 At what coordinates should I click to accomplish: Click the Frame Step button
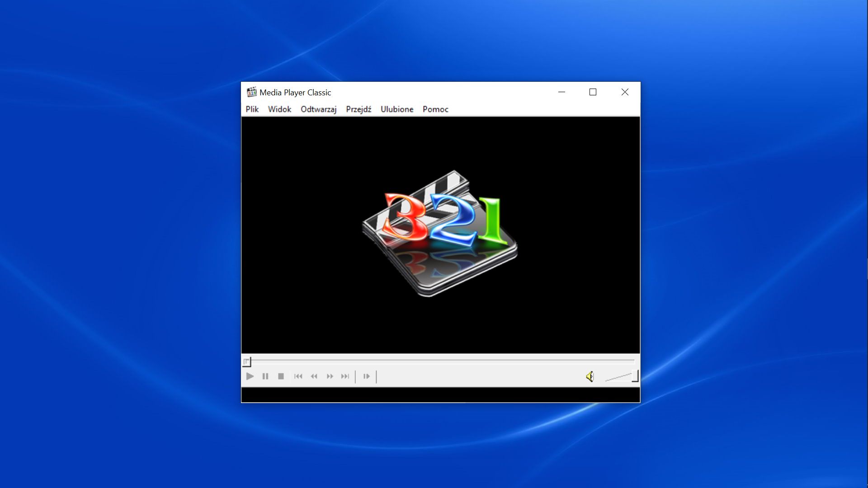click(366, 376)
